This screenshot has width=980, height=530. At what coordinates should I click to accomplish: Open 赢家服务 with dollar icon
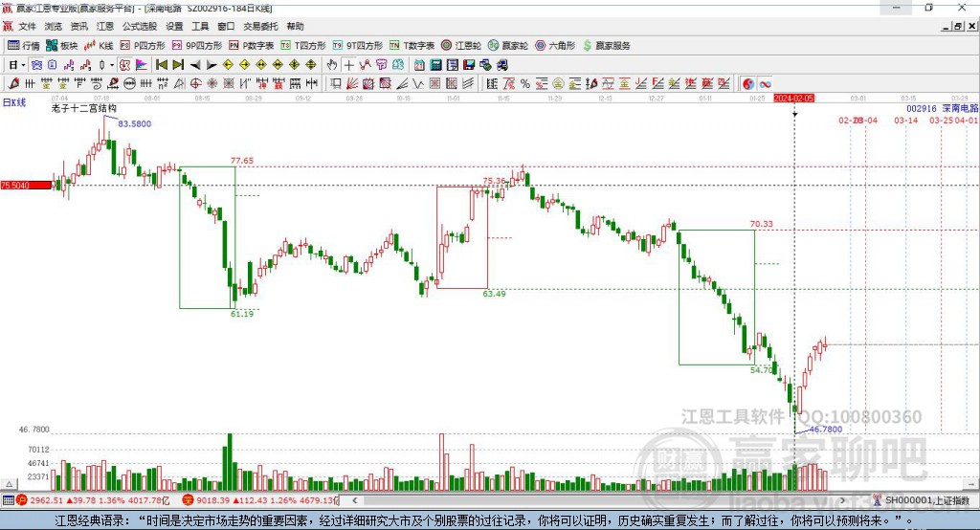pyautogui.click(x=607, y=46)
